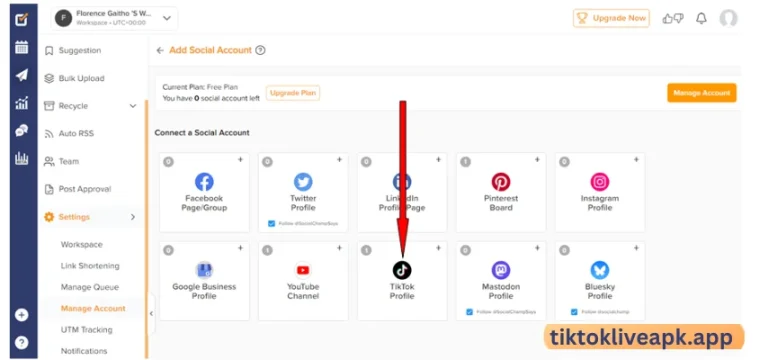This screenshot has height=360, width=768.
Task: Open Bulk Upload in the sidebar
Action: coord(81,78)
